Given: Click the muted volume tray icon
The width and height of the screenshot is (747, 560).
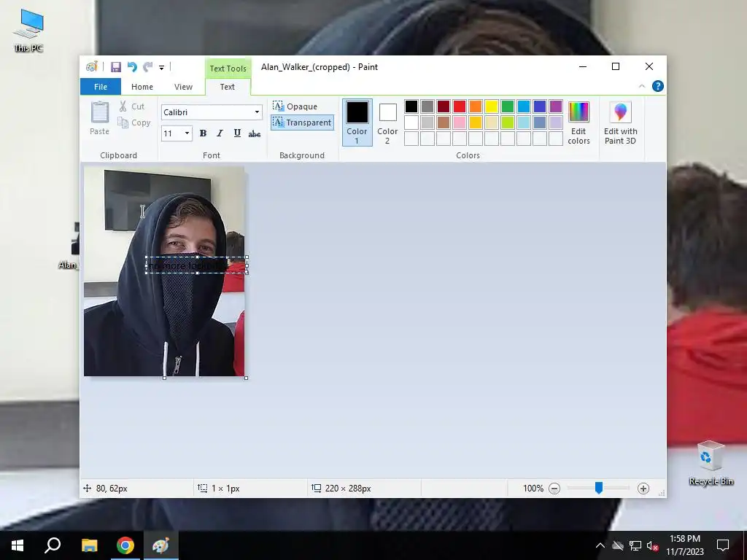Looking at the screenshot, I should point(653,545).
